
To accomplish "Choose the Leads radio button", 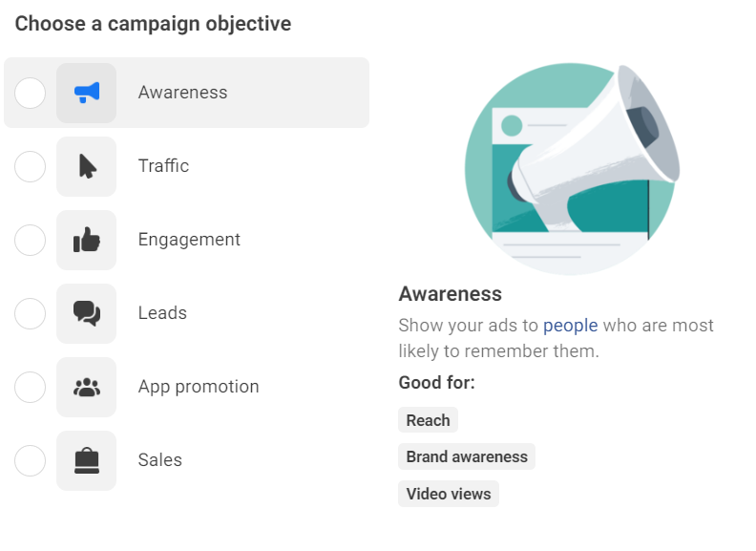I will click(30, 313).
